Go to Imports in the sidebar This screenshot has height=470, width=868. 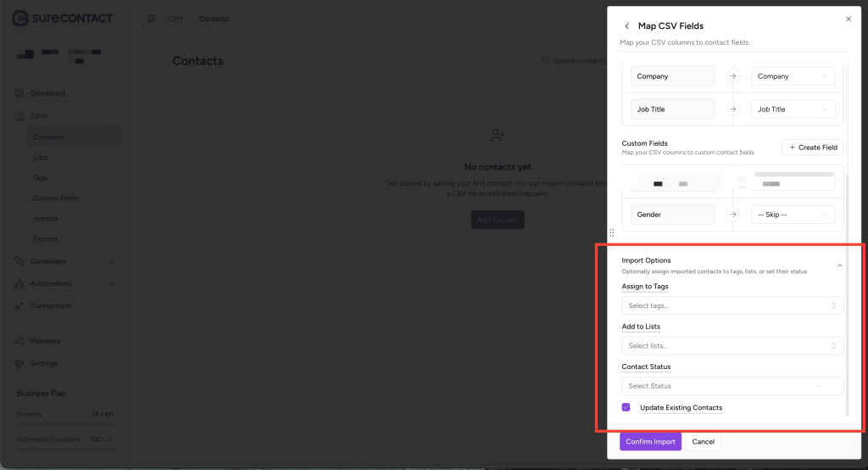click(x=45, y=219)
